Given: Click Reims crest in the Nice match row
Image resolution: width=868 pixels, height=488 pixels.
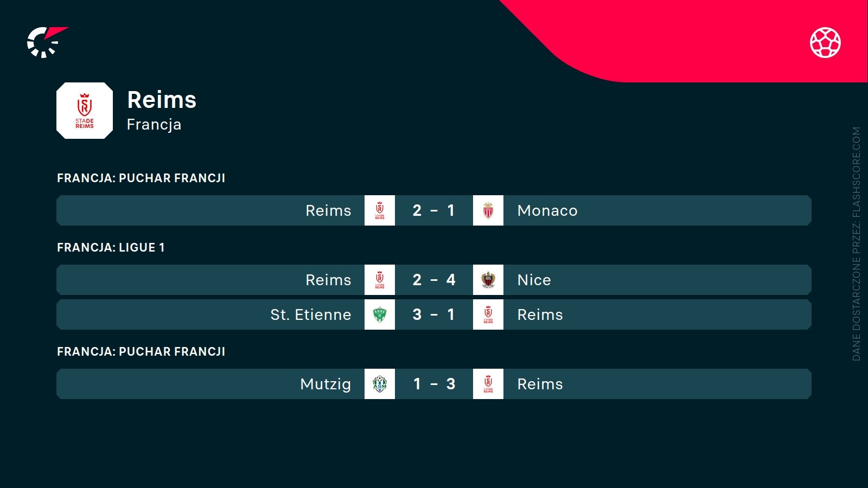Looking at the screenshot, I should pos(380,280).
